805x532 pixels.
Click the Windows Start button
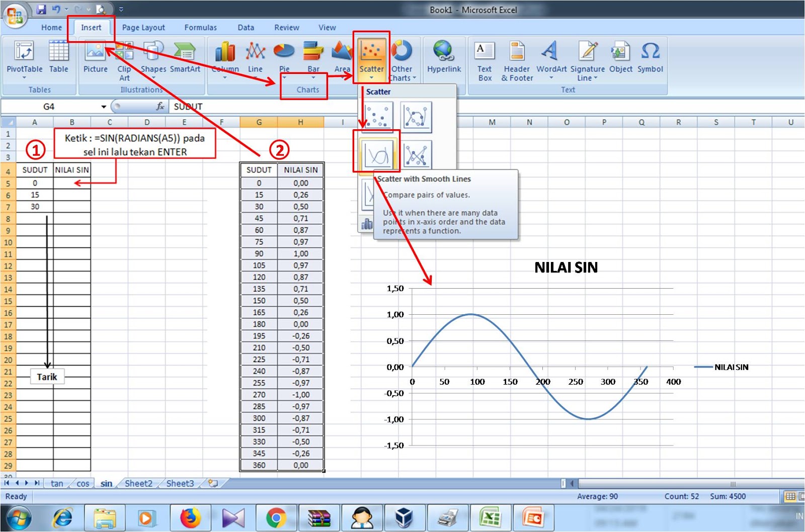[x=18, y=518]
